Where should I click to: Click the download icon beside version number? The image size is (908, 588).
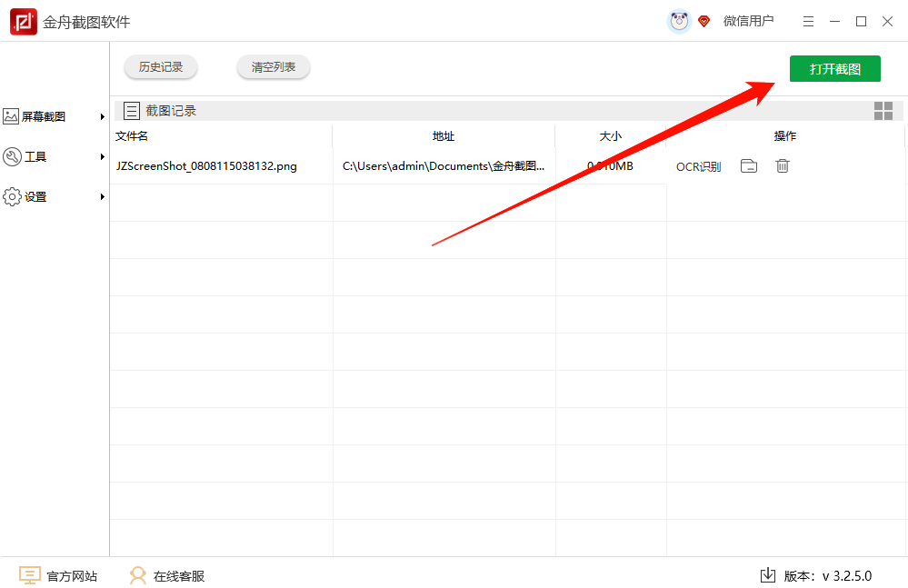[766, 575]
